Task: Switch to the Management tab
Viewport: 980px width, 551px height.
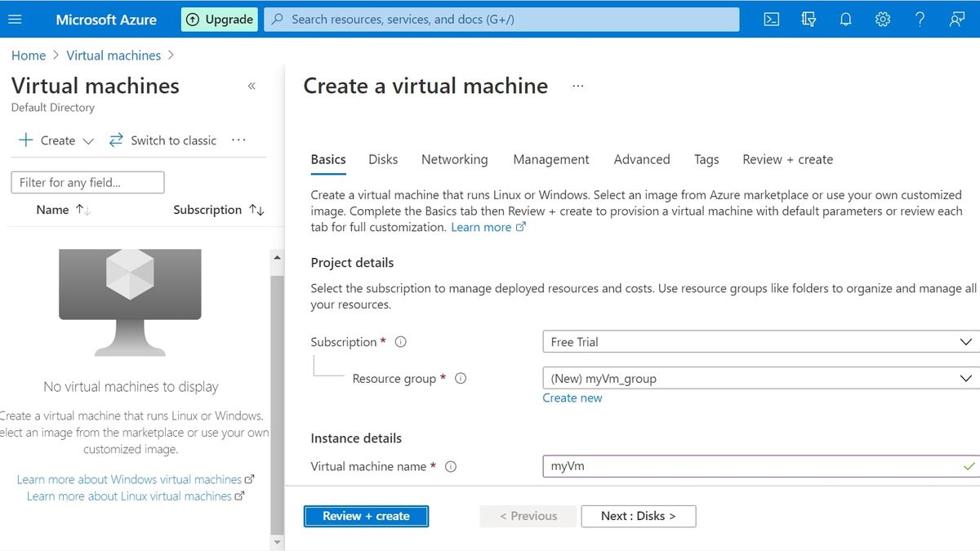Action: click(x=551, y=159)
